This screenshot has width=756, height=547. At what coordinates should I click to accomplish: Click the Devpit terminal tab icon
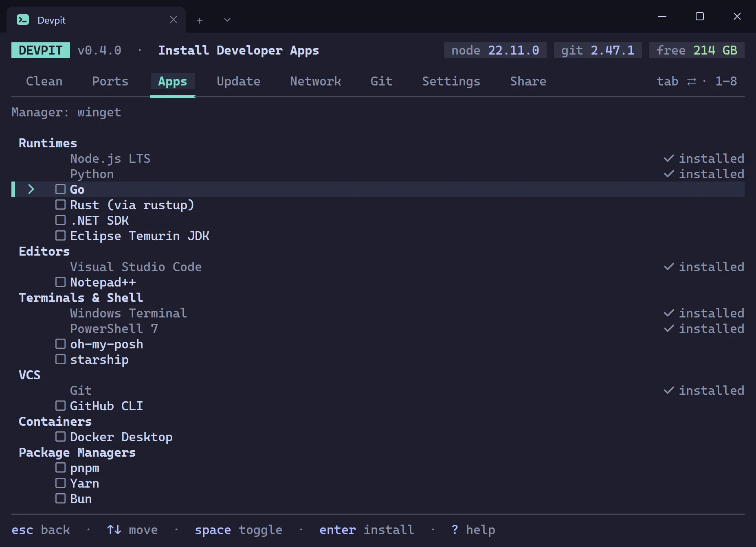pyautogui.click(x=23, y=20)
